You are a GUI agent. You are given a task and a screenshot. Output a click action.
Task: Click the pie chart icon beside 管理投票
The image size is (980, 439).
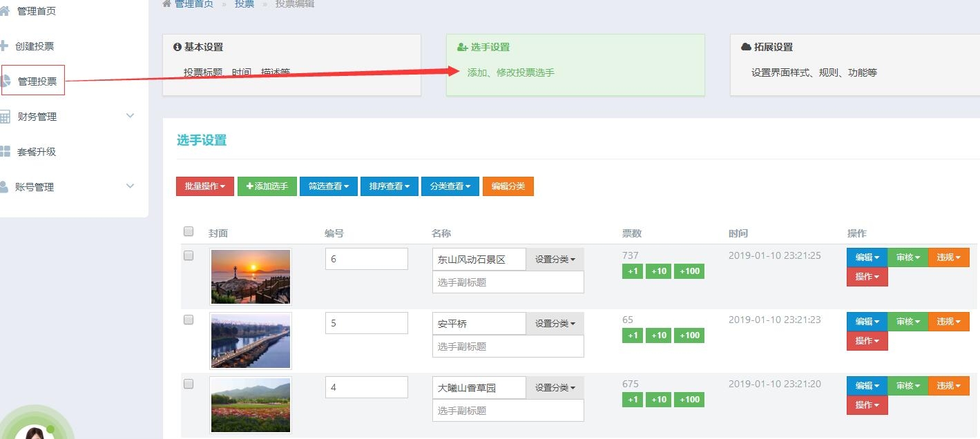[6, 81]
